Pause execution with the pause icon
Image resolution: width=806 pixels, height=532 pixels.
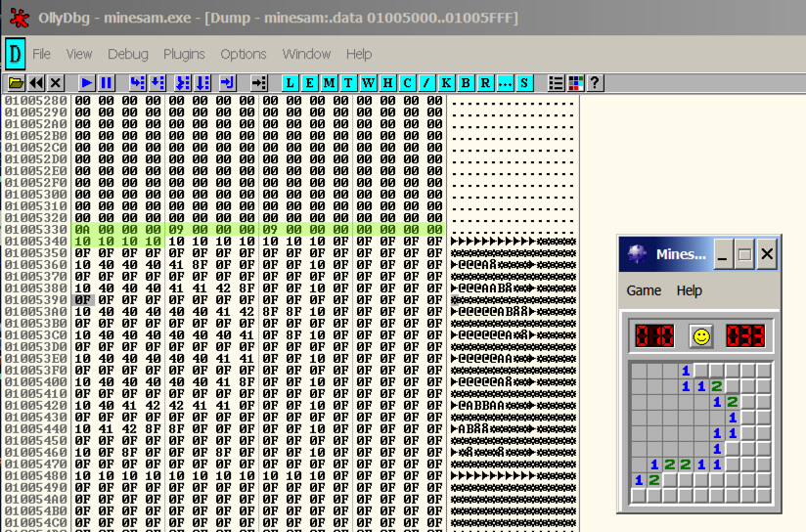pos(107,83)
